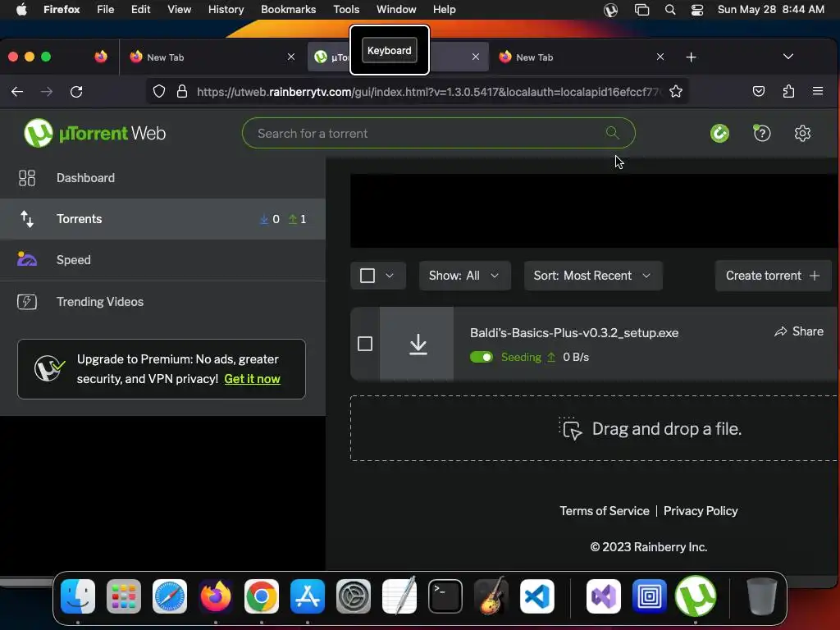Open the Terms of Service link

[x=605, y=510]
